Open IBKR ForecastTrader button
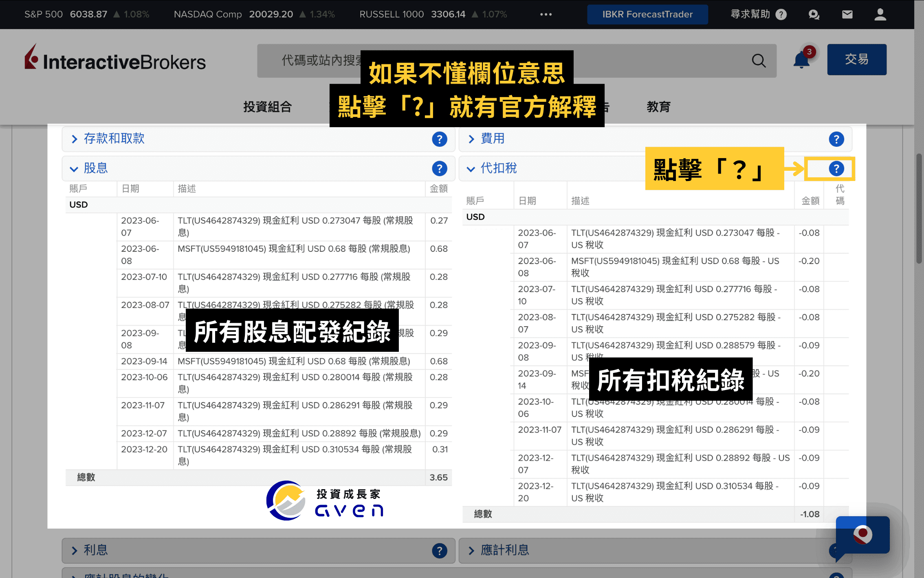 point(647,15)
